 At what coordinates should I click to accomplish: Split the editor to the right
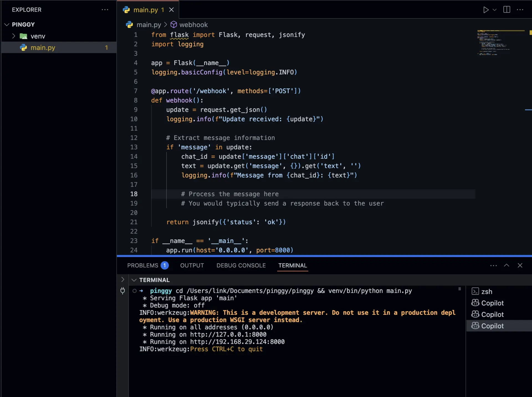click(x=507, y=10)
